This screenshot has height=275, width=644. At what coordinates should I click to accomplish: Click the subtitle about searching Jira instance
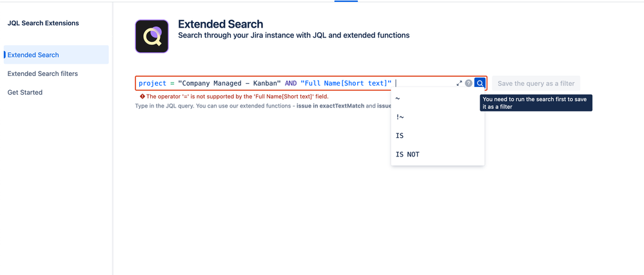(294, 35)
